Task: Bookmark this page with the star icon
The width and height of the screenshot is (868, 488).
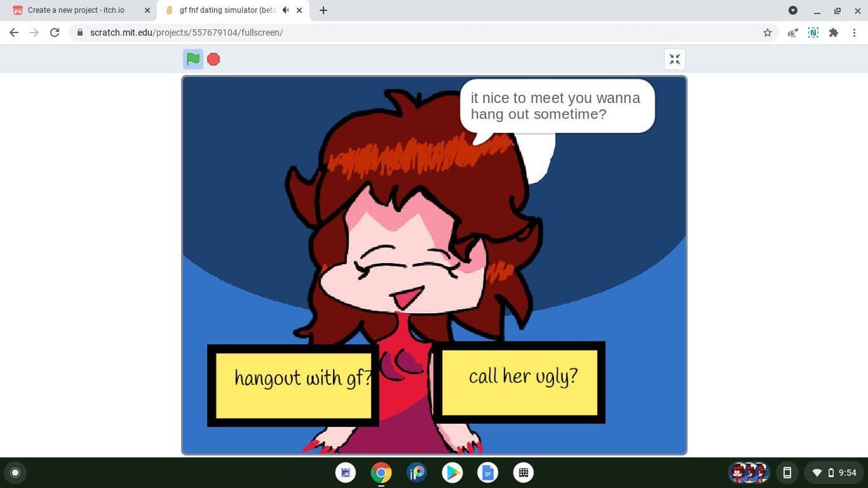Action: coord(768,33)
